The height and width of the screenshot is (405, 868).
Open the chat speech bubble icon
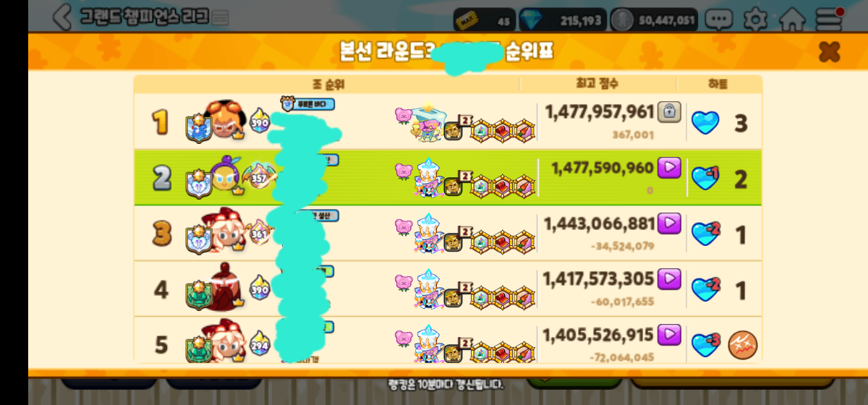[718, 20]
